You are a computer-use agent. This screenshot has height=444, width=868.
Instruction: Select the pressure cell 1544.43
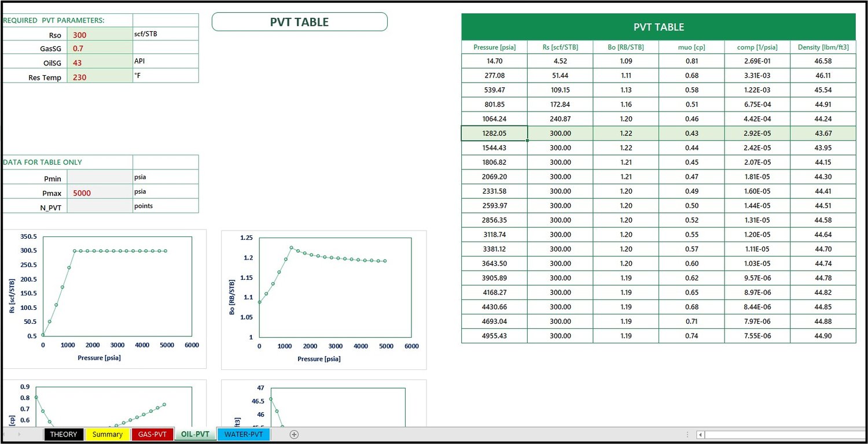pos(494,147)
